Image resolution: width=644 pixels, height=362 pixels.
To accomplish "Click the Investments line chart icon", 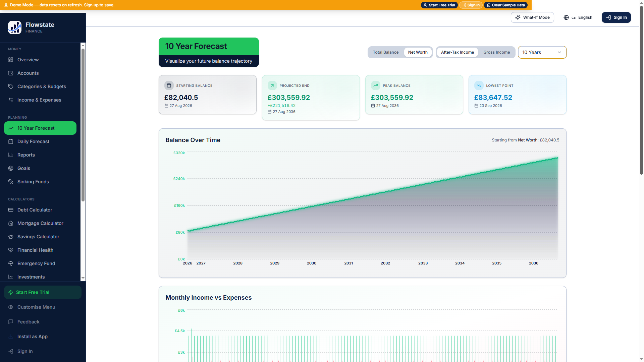I will click(11, 277).
